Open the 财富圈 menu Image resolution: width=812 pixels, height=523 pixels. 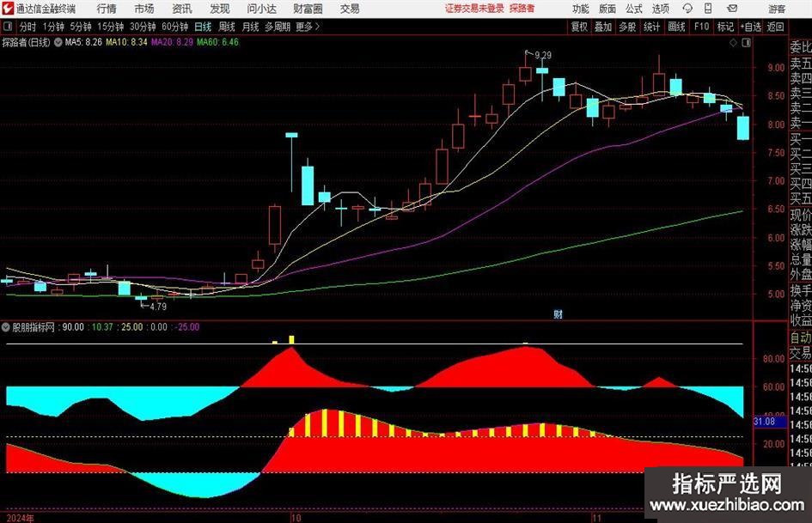[x=308, y=9]
